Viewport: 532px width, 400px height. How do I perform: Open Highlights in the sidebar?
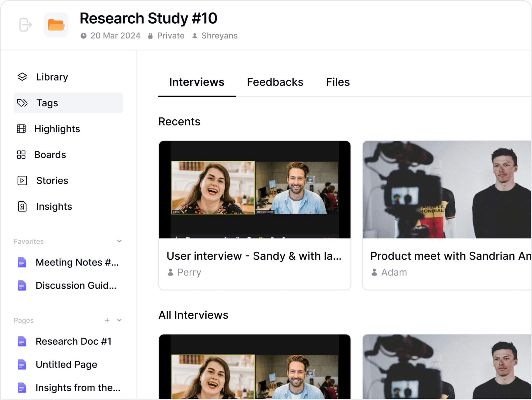tap(57, 129)
